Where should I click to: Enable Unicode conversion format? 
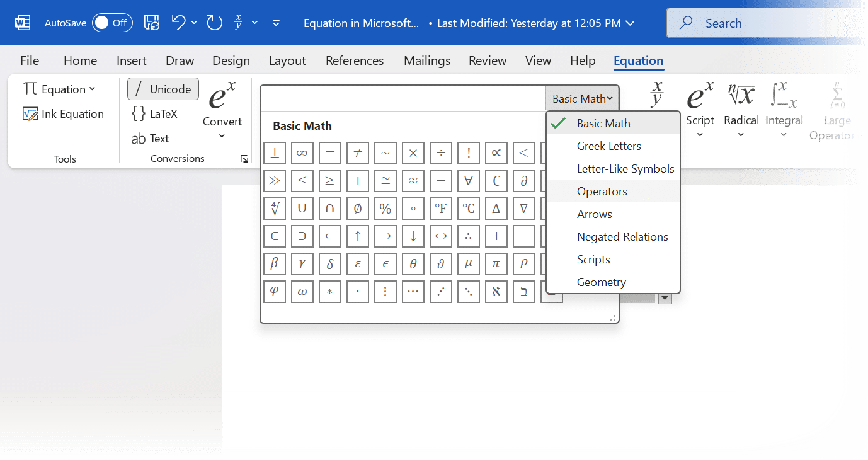[x=163, y=89]
